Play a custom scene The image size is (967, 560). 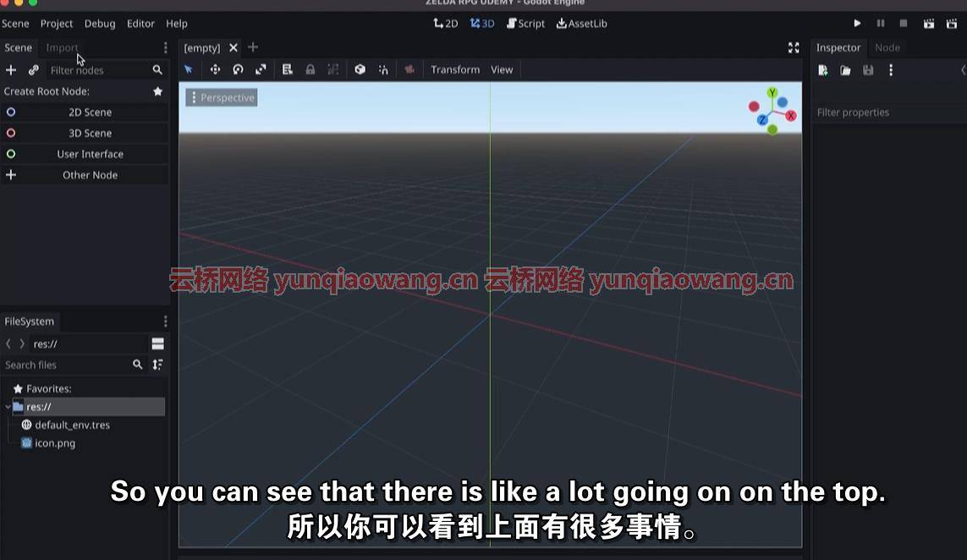(952, 24)
